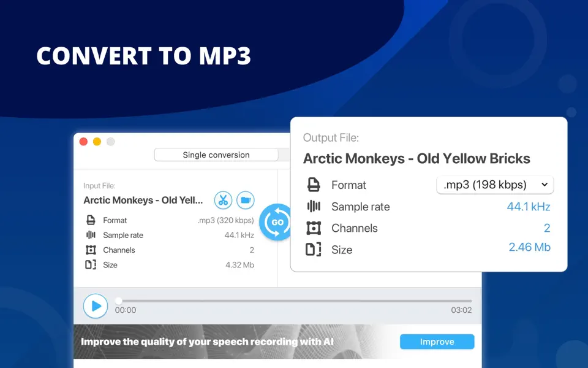The image size is (588, 368).
Task: Click the Sample rate waveform icon for the input
Action: [x=90, y=235]
